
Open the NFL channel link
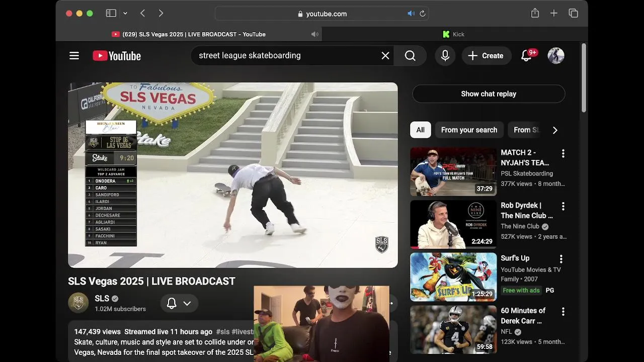pyautogui.click(x=506, y=332)
